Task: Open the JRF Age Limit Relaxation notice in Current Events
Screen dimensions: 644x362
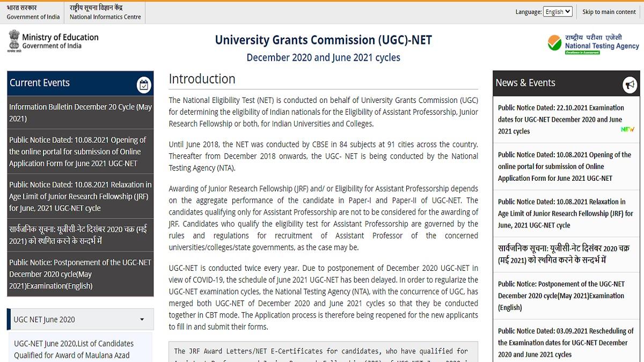Action: coord(80,196)
